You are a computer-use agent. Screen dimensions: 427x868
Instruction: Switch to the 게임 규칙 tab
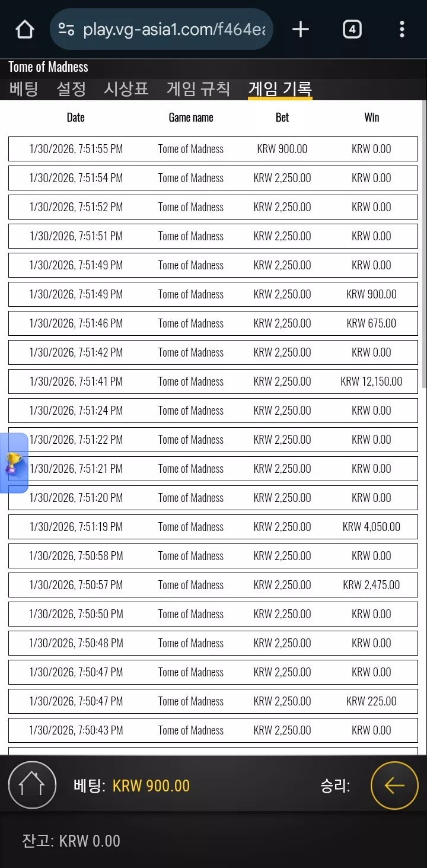[x=198, y=89]
